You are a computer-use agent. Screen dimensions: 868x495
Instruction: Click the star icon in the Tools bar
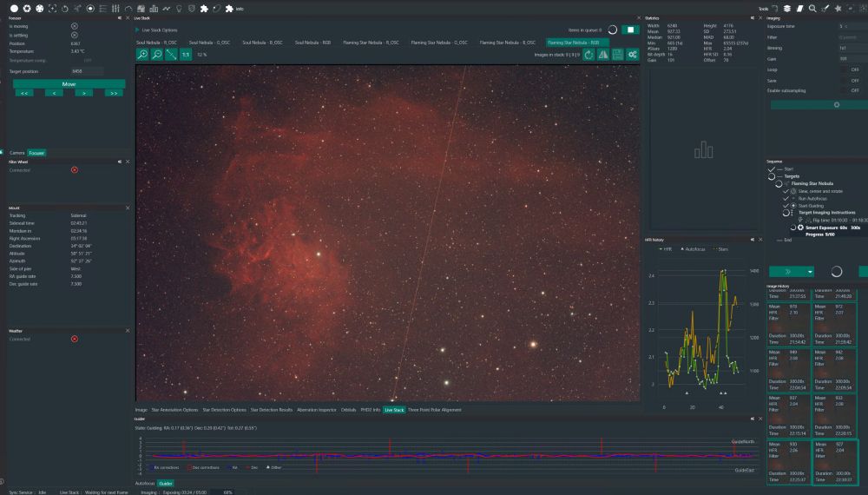point(838,9)
